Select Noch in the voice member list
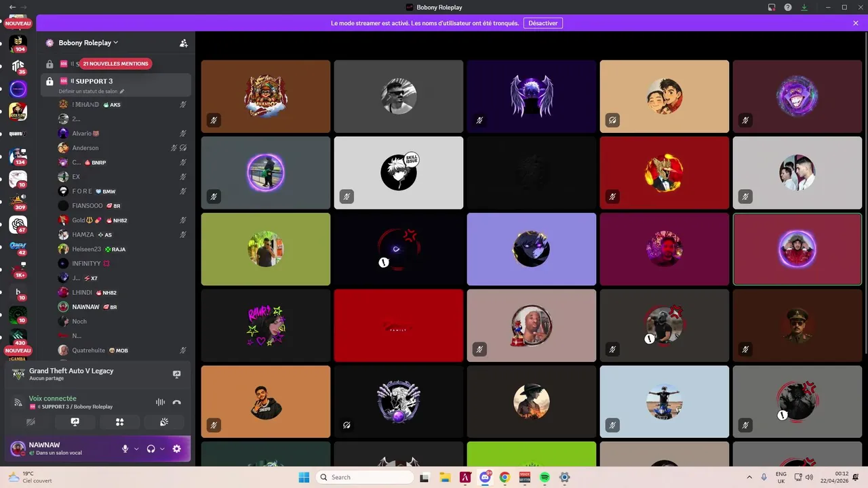Screen dimensions: 868x488 122,321
